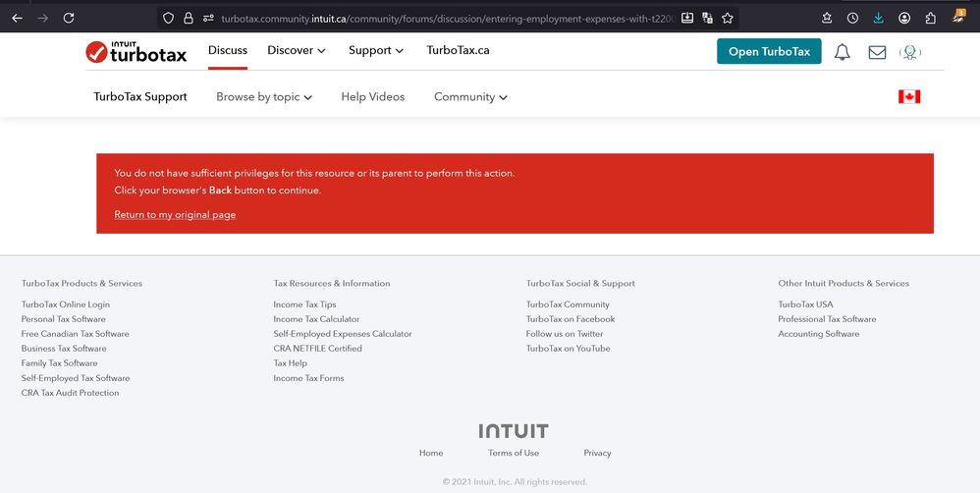The image size is (980, 493).
Task: Open the user profile avatar icon
Action: (x=910, y=52)
